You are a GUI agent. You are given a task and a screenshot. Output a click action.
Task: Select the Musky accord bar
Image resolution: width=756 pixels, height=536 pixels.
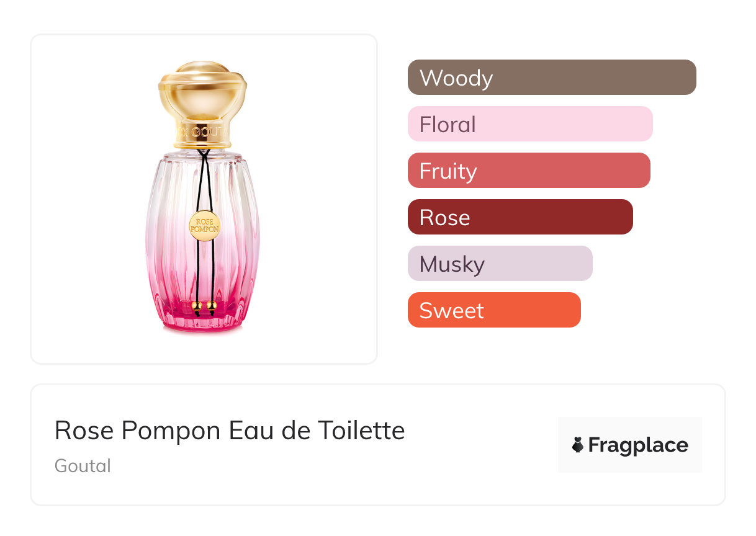(500, 264)
